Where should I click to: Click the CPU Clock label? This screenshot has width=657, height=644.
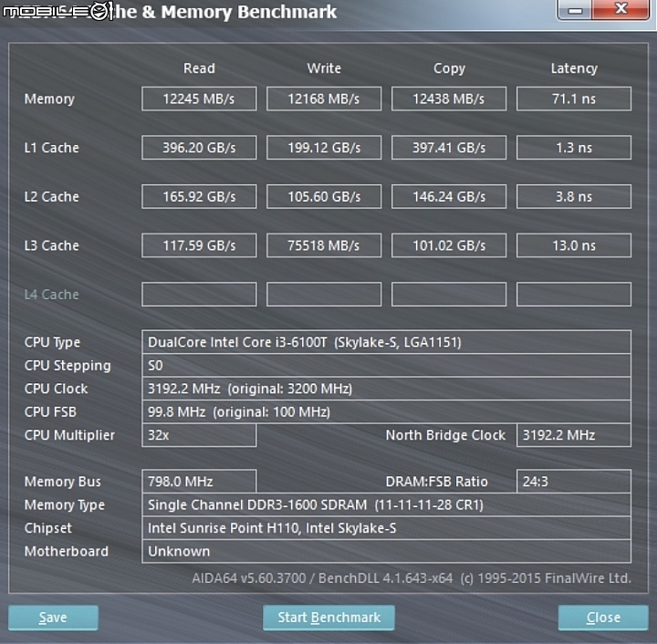coord(57,389)
